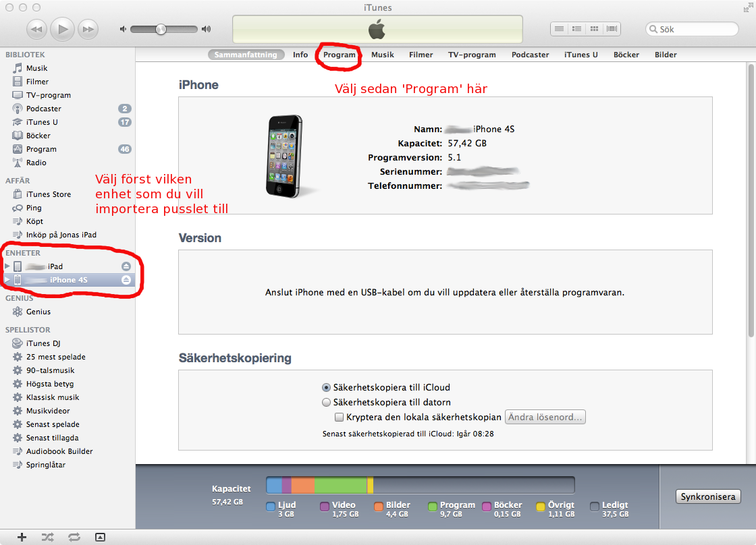Image resolution: width=756 pixels, height=545 pixels.
Task: Switch to grid view
Action: [595, 29]
